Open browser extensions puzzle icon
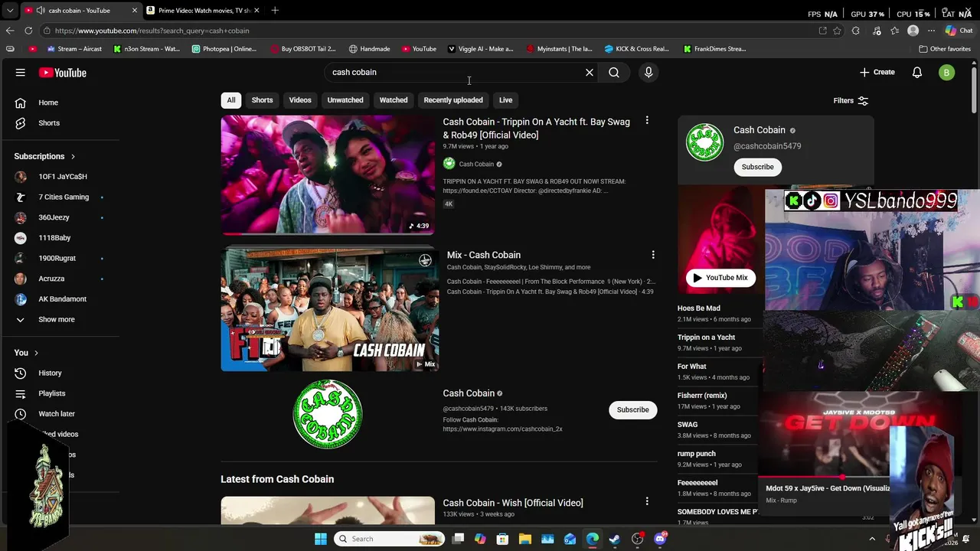The height and width of the screenshot is (551, 980). click(855, 31)
